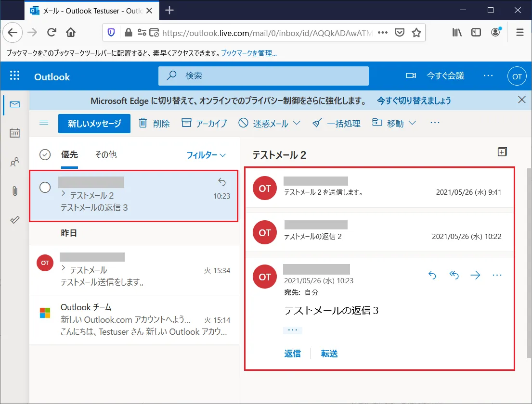Open more actions for the 10:23 message
Image resolution: width=532 pixels, height=404 pixels.
click(x=497, y=275)
